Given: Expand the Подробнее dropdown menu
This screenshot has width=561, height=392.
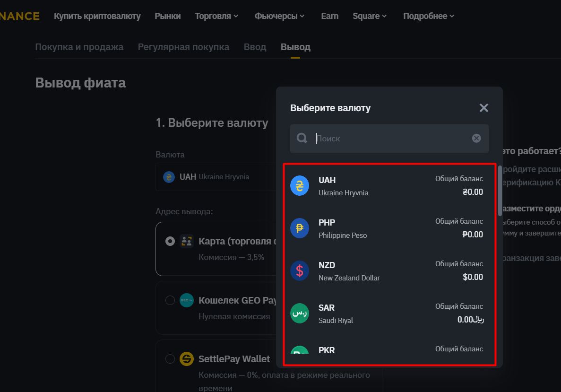Looking at the screenshot, I should [429, 16].
